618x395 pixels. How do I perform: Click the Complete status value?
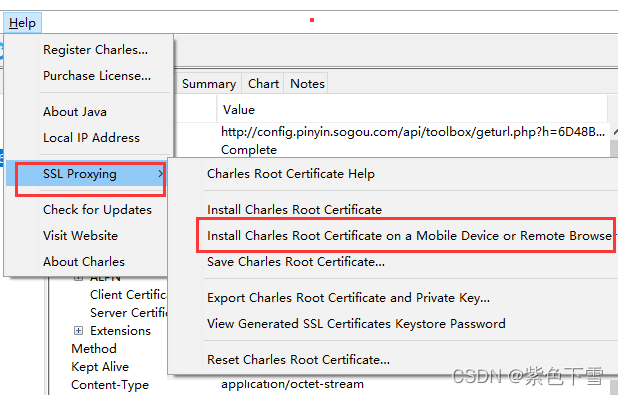pyautogui.click(x=249, y=150)
